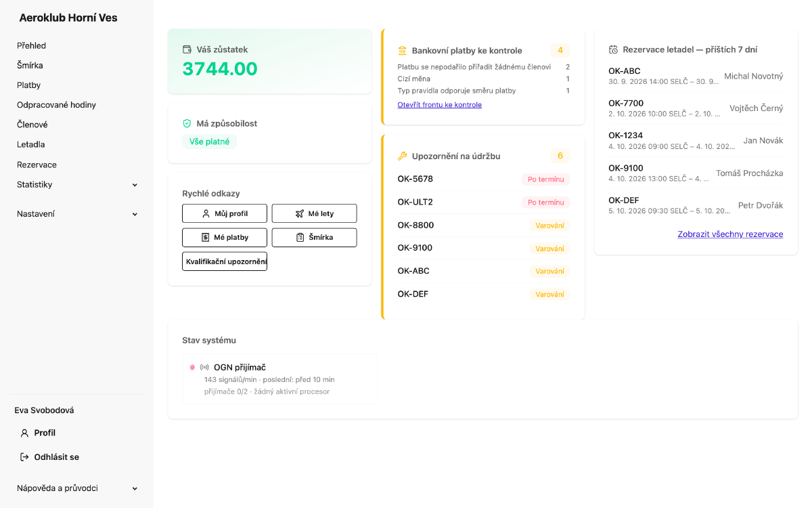Click the airplane icon in the Mé lety button

300,213
